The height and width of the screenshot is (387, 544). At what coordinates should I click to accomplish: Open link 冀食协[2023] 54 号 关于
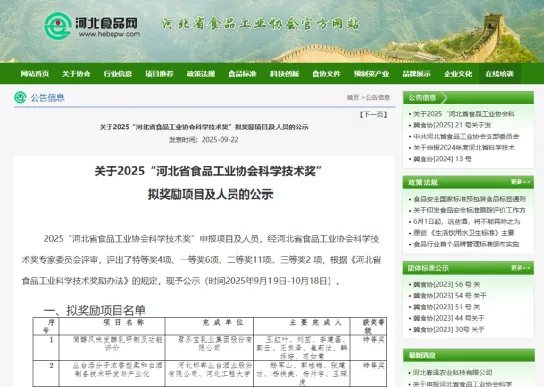coord(450,295)
